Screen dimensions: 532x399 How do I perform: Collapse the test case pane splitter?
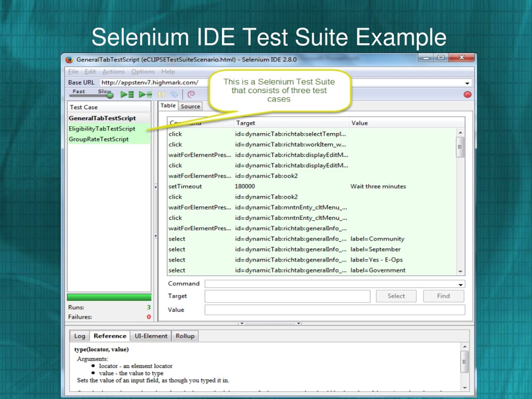[x=156, y=211]
